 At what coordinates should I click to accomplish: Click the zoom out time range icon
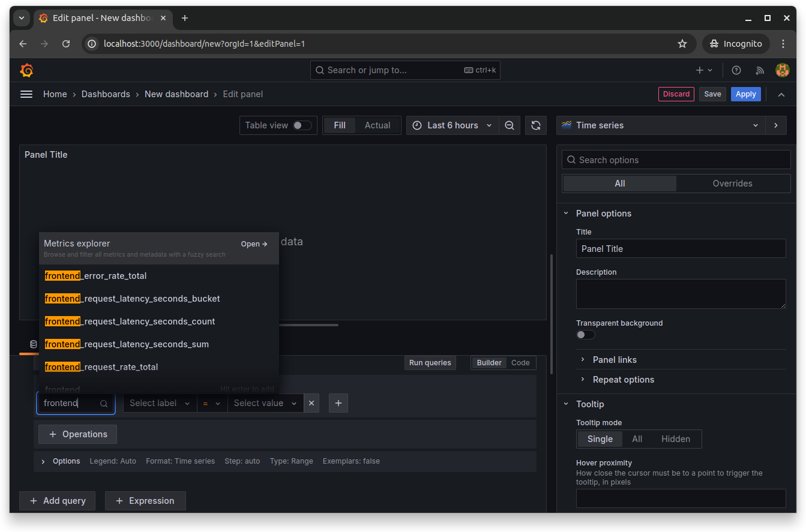[510, 125]
